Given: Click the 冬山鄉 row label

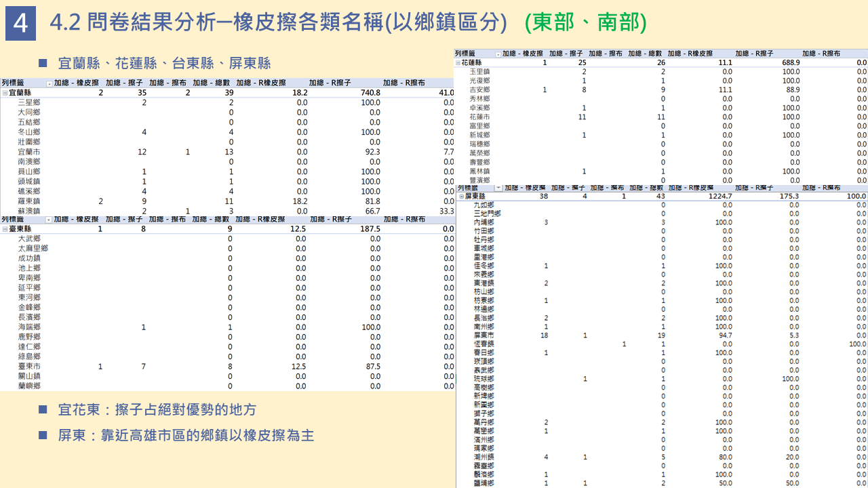Looking at the screenshot, I should (29, 132).
